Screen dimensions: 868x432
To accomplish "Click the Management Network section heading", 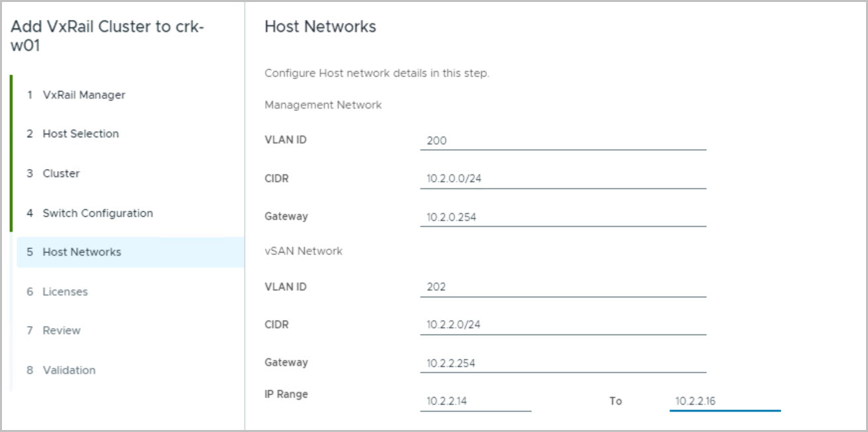I will (323, 105).
